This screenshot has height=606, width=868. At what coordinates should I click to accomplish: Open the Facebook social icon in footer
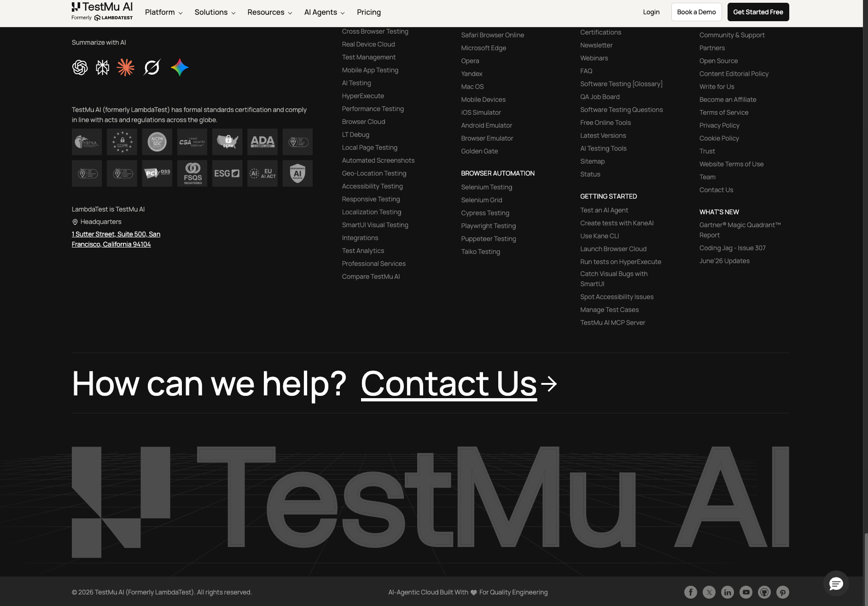[x=691, y=592]
